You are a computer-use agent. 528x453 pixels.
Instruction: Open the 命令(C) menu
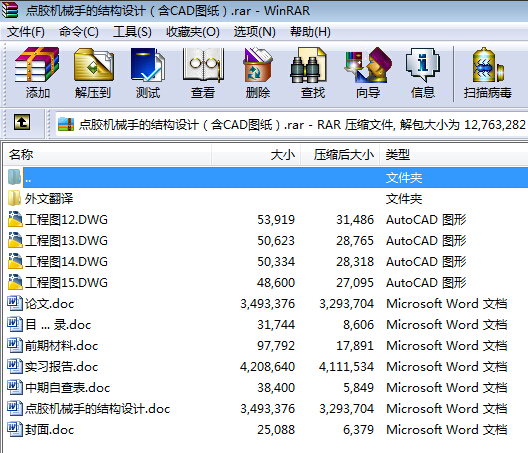[x=79, y=32]
